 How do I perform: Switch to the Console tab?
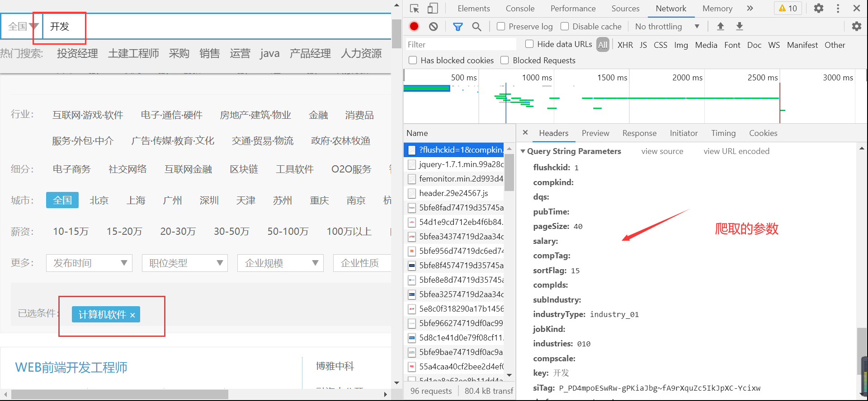[x=520, y=9]
